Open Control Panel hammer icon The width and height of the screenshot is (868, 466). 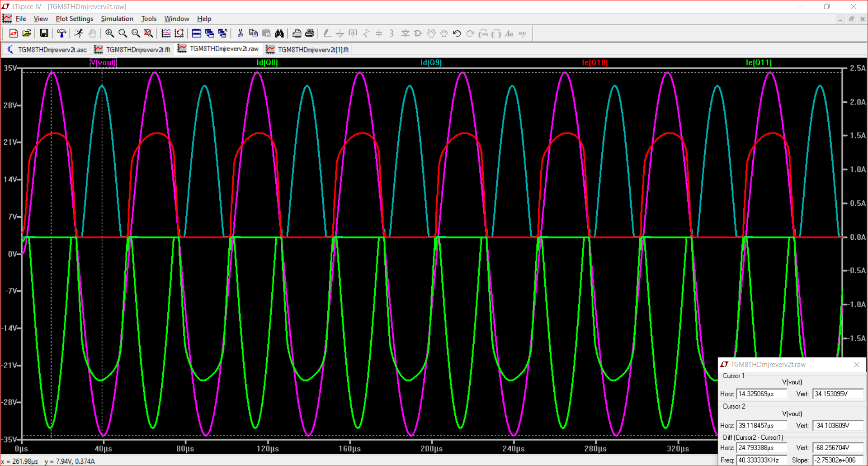[x=61, y=33]
